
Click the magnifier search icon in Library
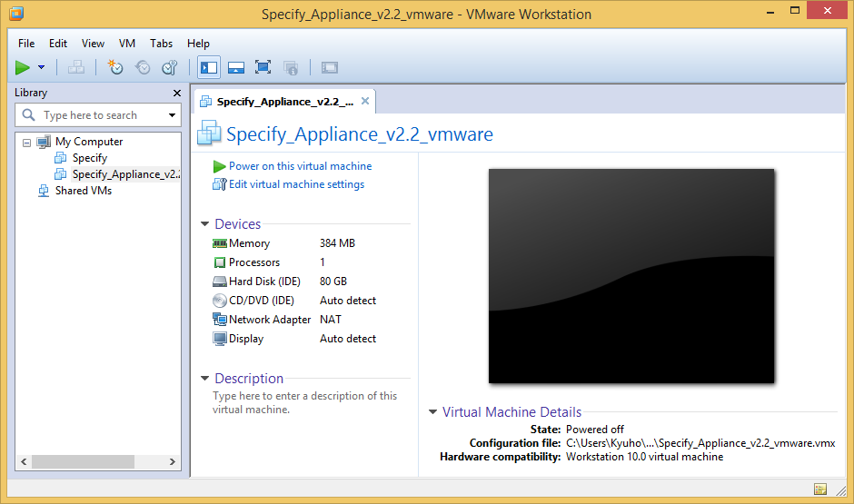[x=28, y=114]
